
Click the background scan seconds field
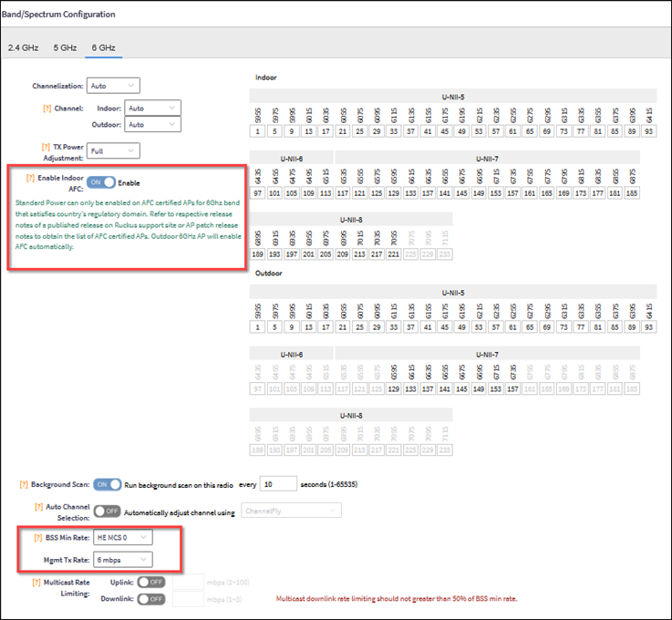tap(278, 484)
